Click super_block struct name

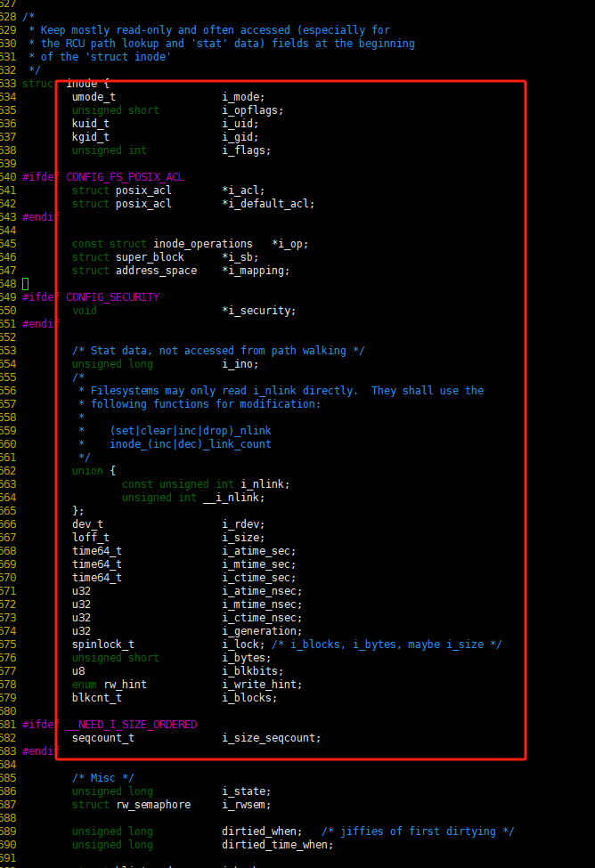click(150, 257)
